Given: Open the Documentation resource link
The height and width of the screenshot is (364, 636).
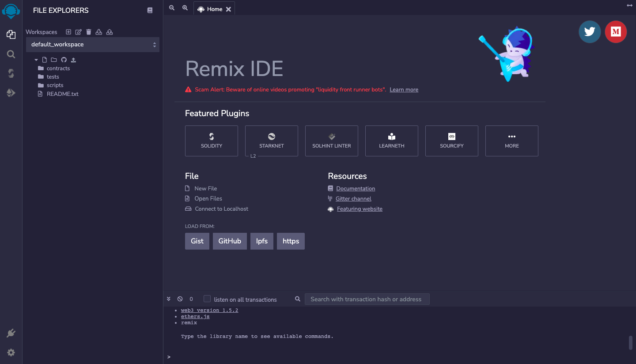Looking at the screenshot, I should pyautogui.click(x=356, y=189).
